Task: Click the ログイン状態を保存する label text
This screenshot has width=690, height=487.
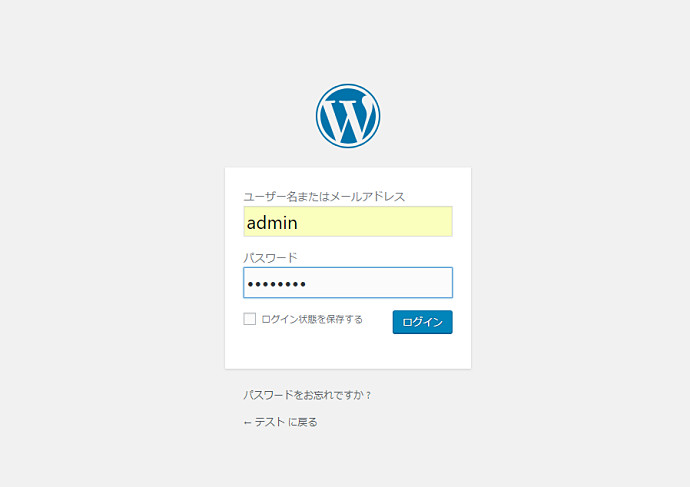Action: [x=312, y=319]
